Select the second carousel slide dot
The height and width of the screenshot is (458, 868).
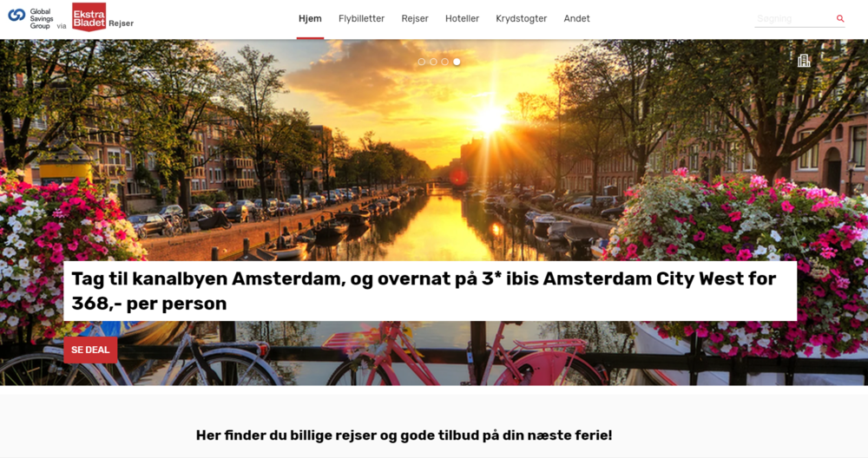[433, 62]
